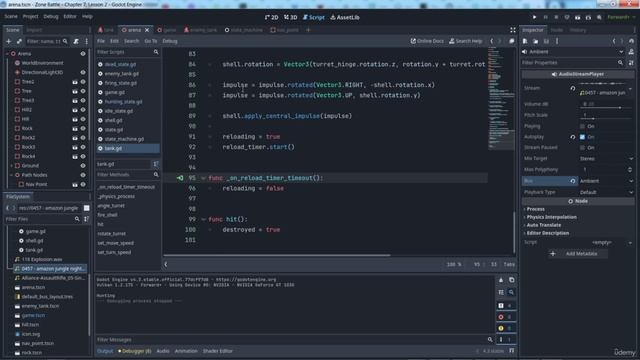
Task: Fold the _on_reload_timer_timeout function
Action: pyautogui.click(x=203, y=178)
